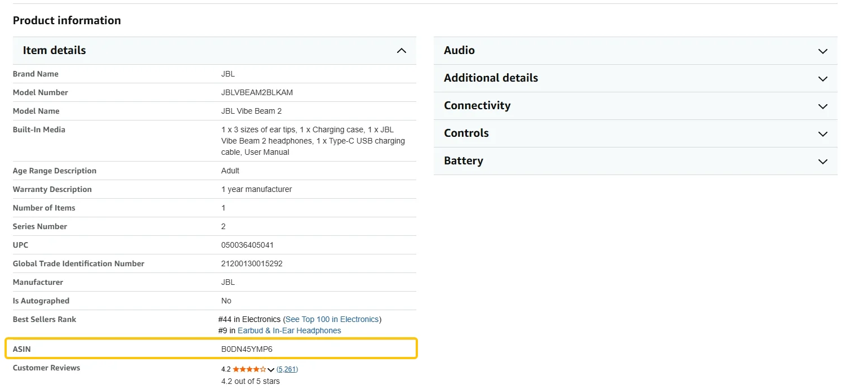Click the Item details heading text
The image size is (868, 389).
pyautogui.click(x=55, y=50)
